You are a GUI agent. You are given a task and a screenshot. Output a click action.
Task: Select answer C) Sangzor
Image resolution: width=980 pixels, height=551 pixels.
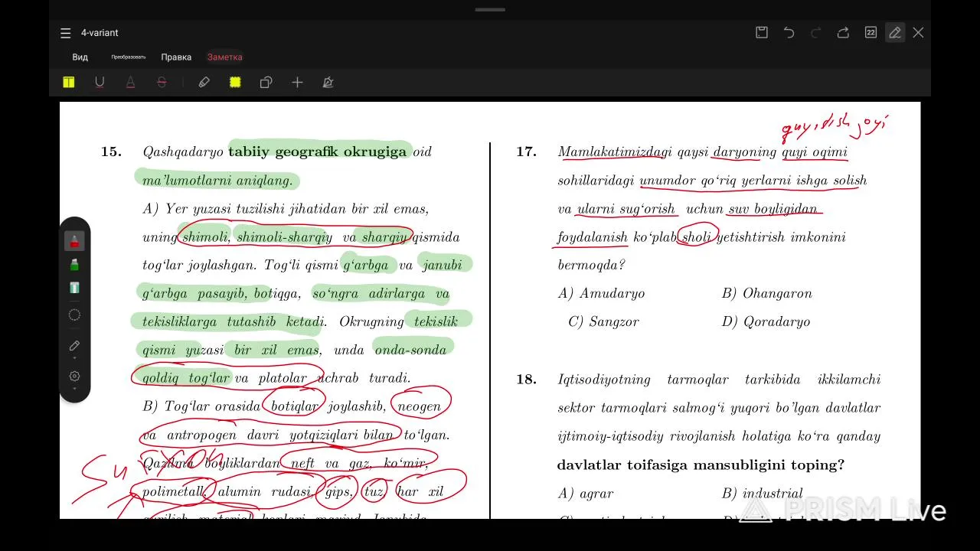(x=603, y=322)
